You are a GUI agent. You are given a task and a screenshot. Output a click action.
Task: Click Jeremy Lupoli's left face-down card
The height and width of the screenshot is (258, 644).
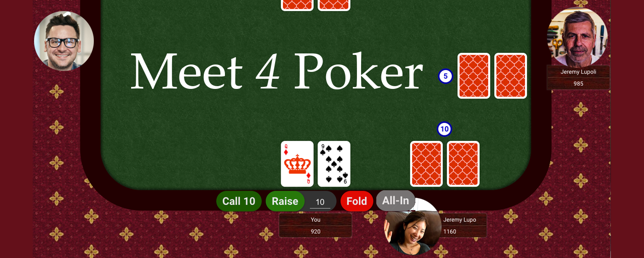(474, 76)
